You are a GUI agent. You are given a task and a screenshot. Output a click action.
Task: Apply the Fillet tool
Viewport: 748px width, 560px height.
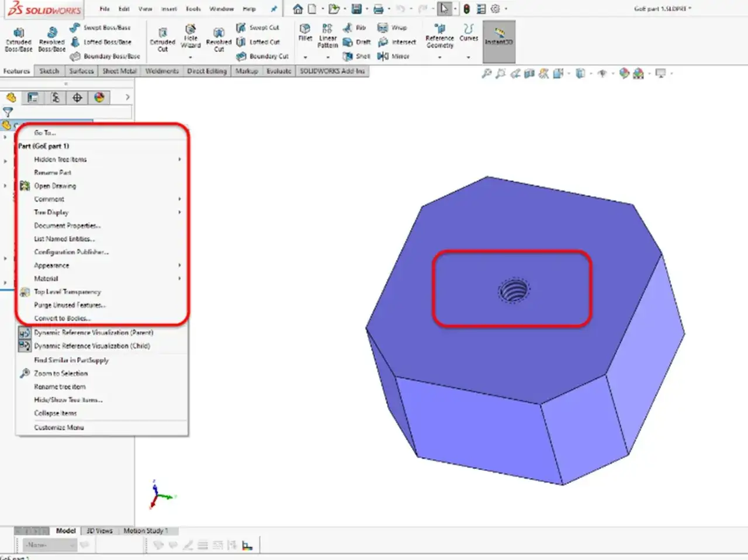(305, 33)
